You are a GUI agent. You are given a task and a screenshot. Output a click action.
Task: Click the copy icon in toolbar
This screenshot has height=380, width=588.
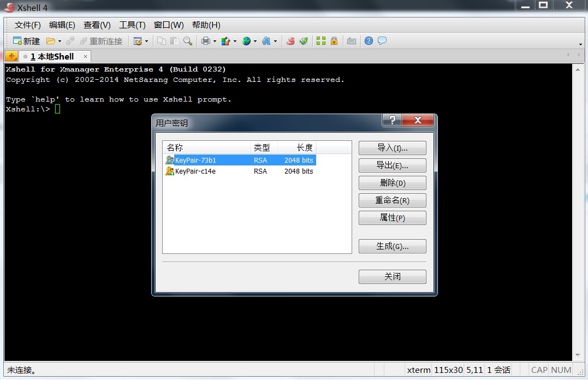coord(162,41)
